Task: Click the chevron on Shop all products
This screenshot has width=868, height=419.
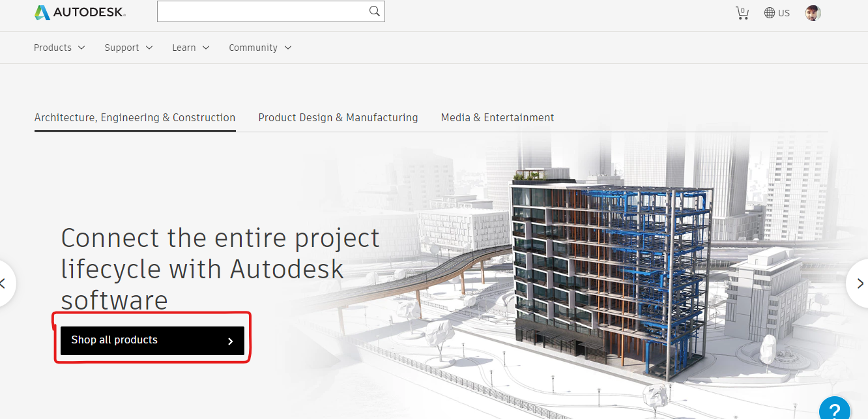Action: (230, 341)
